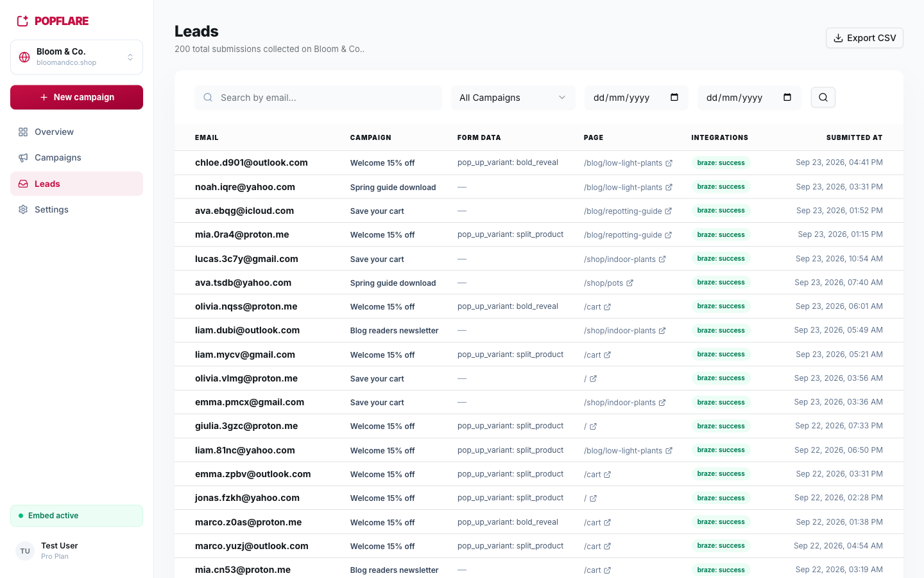Select email chloe.d901@outlook.com
The width and height of the screenshot is (924, 578).
(252, 162)
